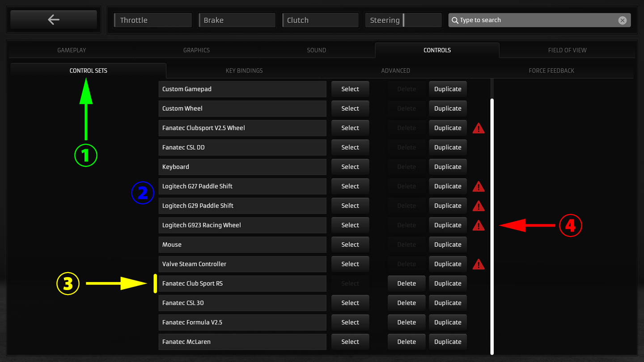Image resolution: width=644 pixels, height=362 pixels.
Task: Click warning icon for Valve Steam Controller
Action: tap(479, 264)
